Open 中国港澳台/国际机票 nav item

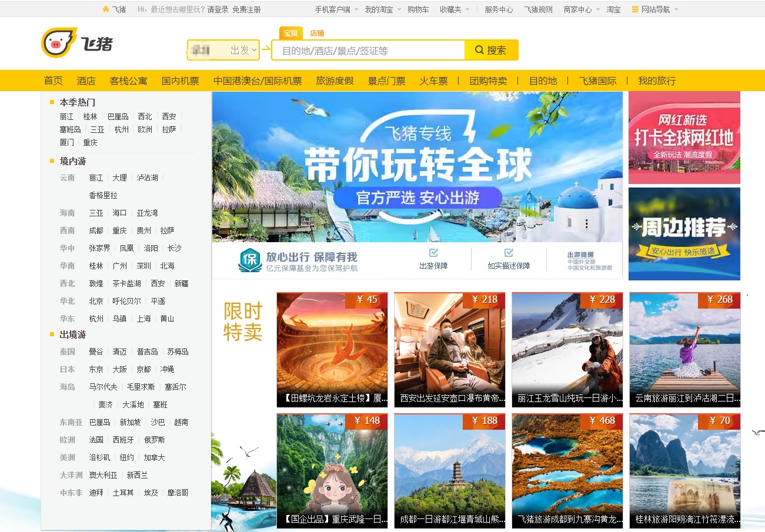258,81
